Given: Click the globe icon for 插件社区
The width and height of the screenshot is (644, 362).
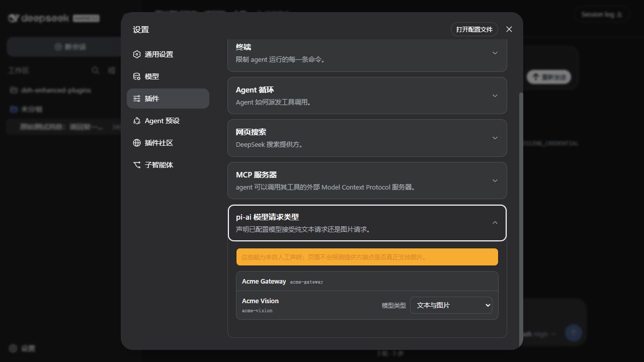Looking at the screenshot, I should [137, 143].
